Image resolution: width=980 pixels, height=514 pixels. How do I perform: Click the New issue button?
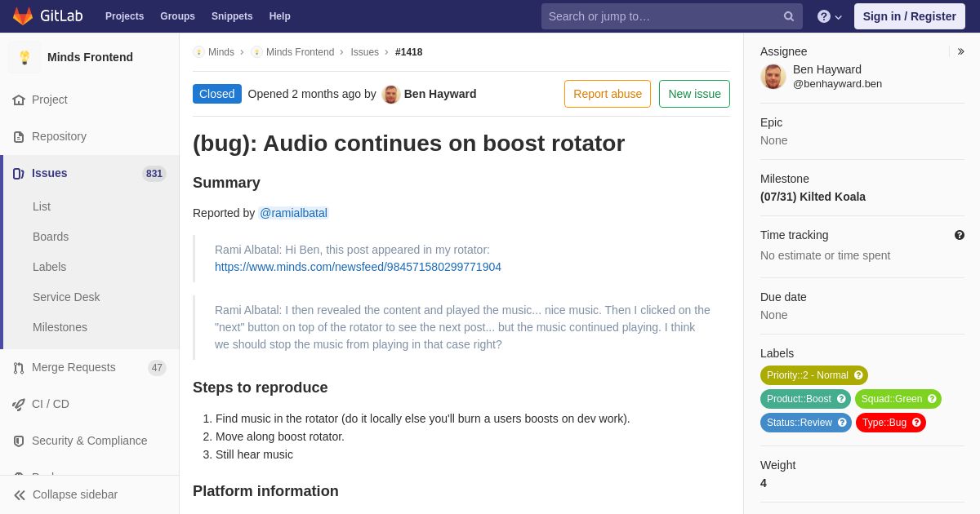[694, 94]
